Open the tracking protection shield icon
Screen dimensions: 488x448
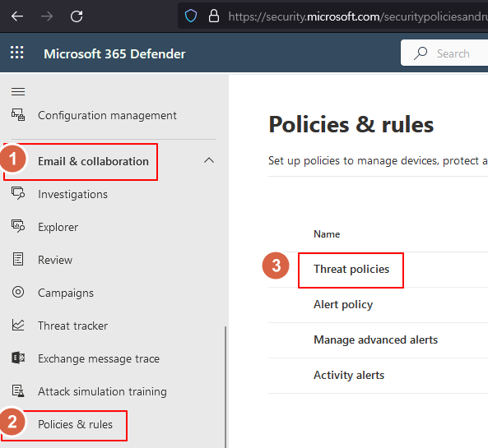[x=191, y=16]
